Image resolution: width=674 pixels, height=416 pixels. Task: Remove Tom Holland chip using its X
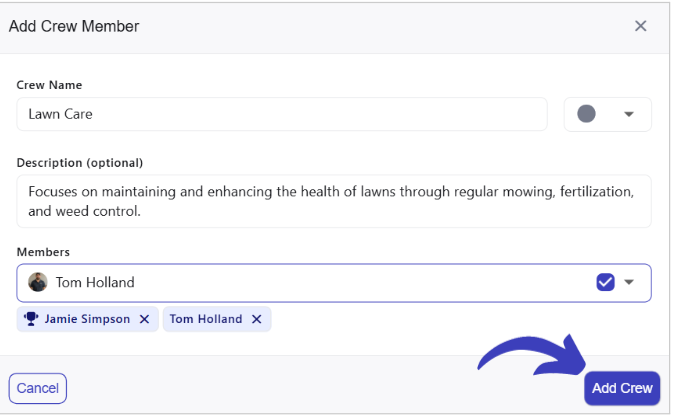coord(256,319)
